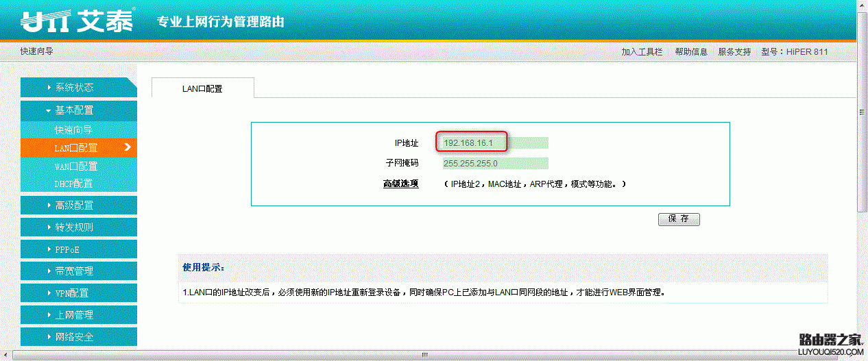Click the IP地址 label
This screenshot has height=361, width=868.
click(407, 142)
